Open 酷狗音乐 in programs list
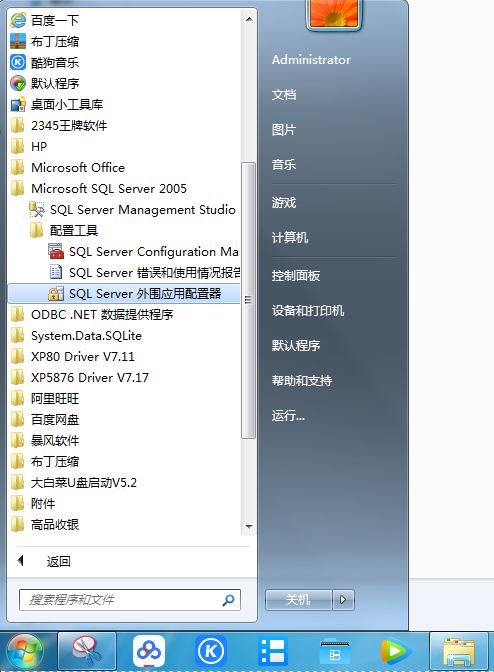 coord(45,63)
